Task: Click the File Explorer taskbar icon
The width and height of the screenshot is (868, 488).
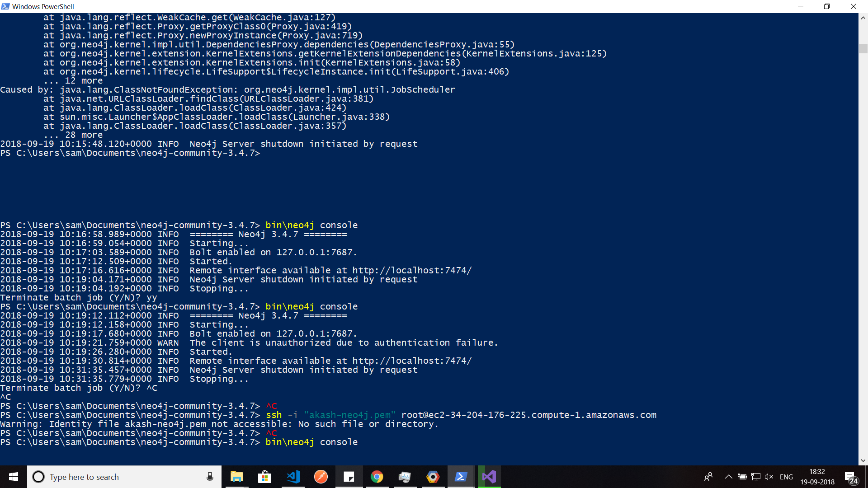Action: tap(237, 477)
